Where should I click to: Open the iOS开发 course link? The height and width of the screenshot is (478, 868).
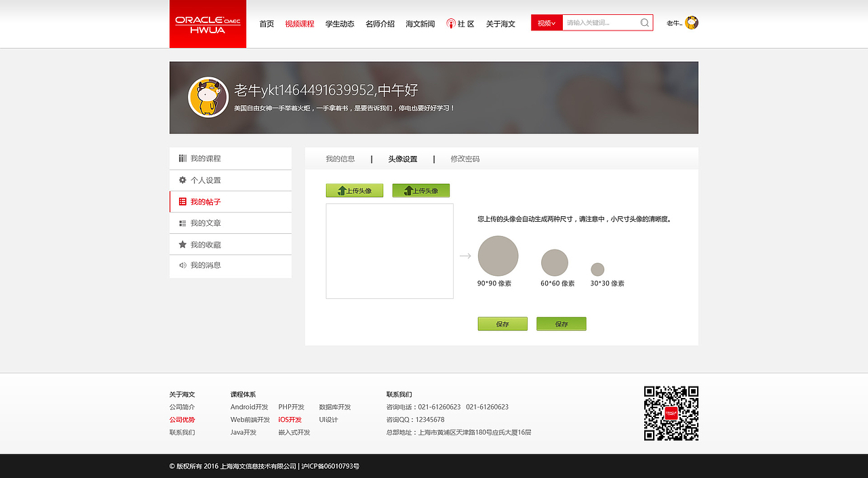pos(290,419)
